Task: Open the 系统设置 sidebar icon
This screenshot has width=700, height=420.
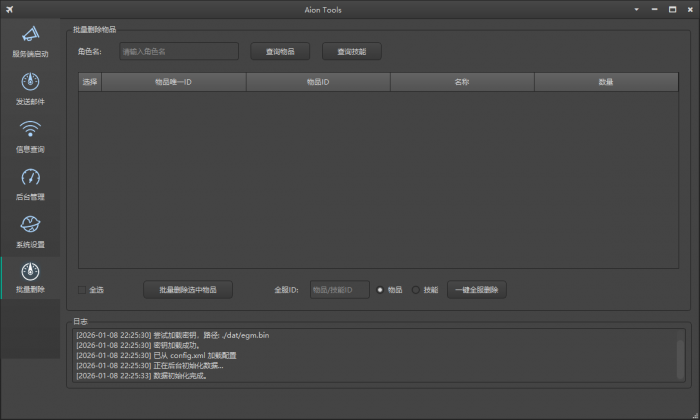Action: pos(30,224)
